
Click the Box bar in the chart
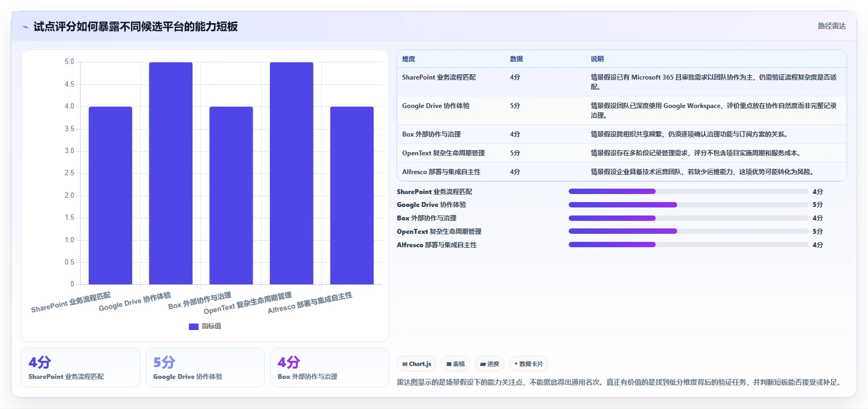coord(231,196)
